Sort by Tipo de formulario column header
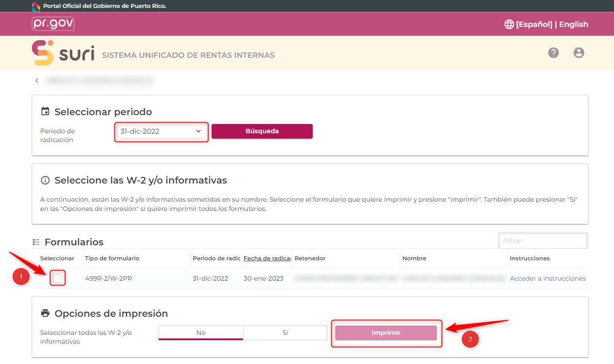The image size is (614, 364). (x=112, y=259)
